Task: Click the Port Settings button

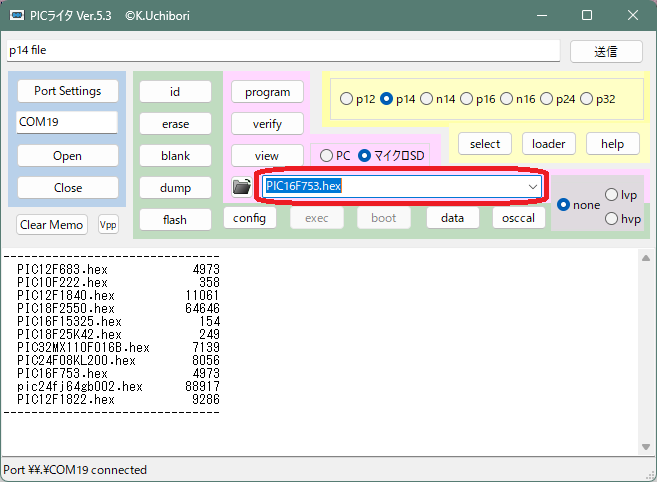Action: [68, 91]
